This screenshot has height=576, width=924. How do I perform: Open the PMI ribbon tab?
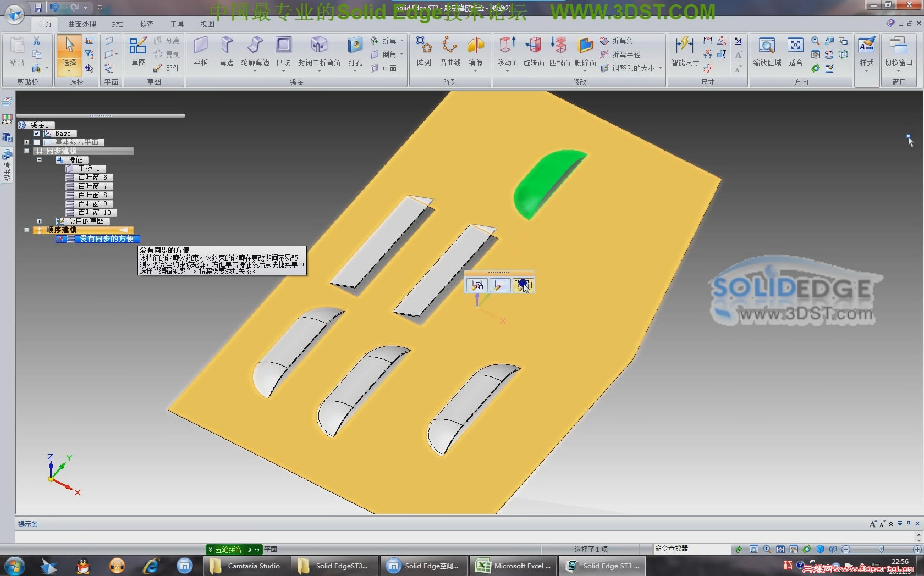coord(118,24)
